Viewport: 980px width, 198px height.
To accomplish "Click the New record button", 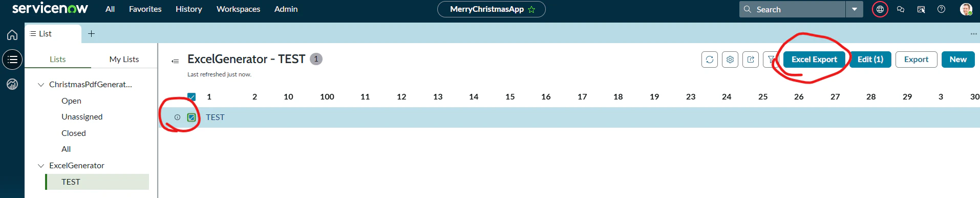I will 958,60.
